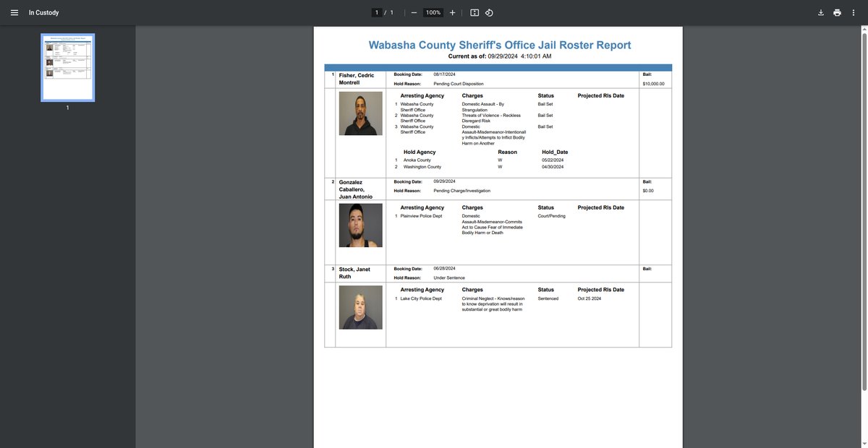The height and width of the screenshot is (448, 868).
Task: Click inmate name Stock, Janet Ruth
Action: click(354, 272)
